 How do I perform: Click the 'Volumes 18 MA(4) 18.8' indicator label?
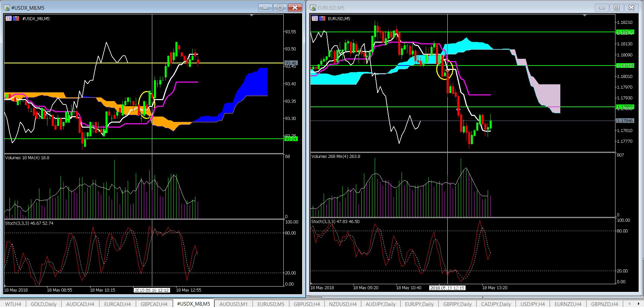click(x=27, y=158)
